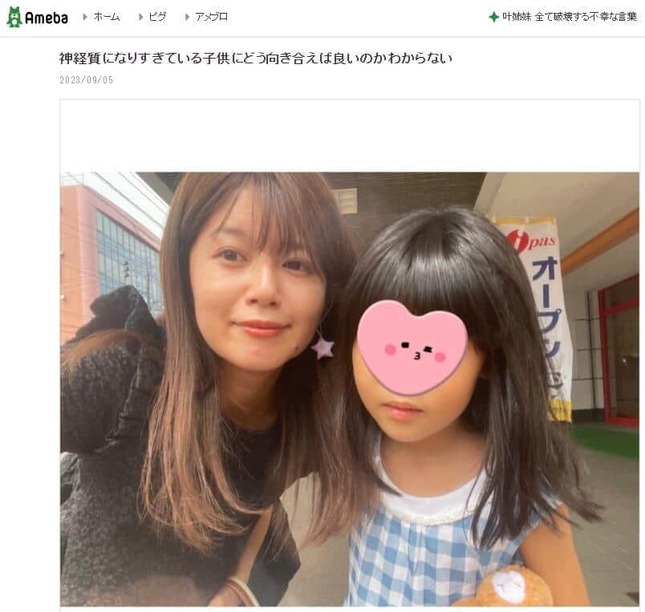The image size is (645, 612).
Task: Click the Opas オープン banner in the photo
Action: click(537, 317)
